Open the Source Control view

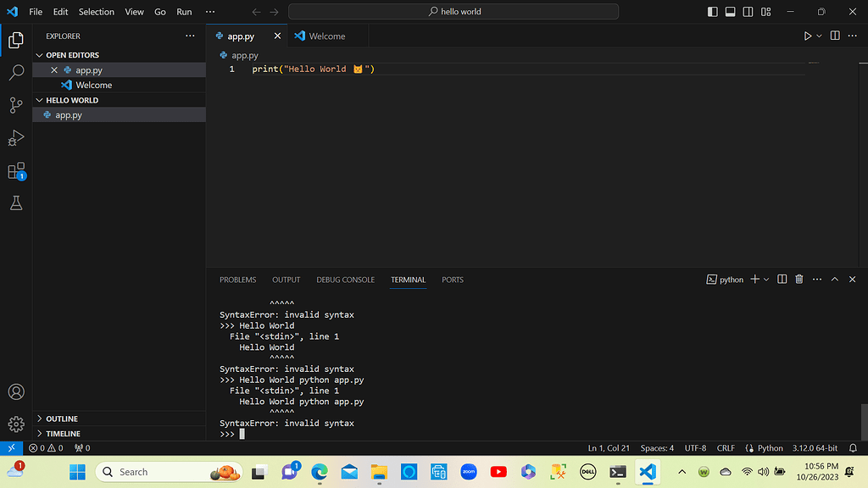pos(16,105)
